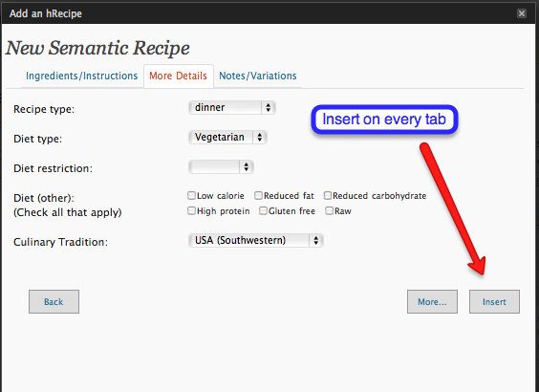The height and width of the screenshot is (392, 539).
Task: Open the Recipe type dropdown showing dinner
Action: pos(232,108)
